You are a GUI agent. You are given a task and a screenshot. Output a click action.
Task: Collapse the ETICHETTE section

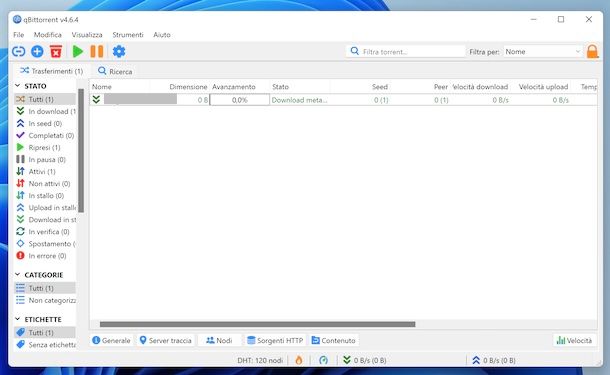(18, 319)
